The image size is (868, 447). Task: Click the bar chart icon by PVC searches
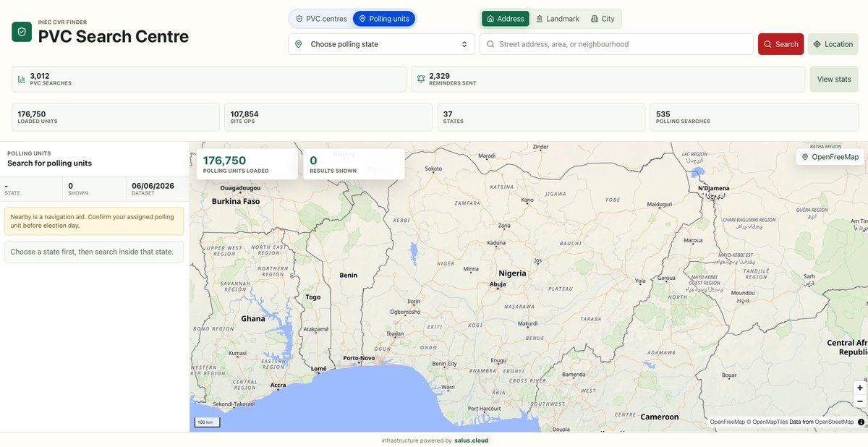pos(22,79)
